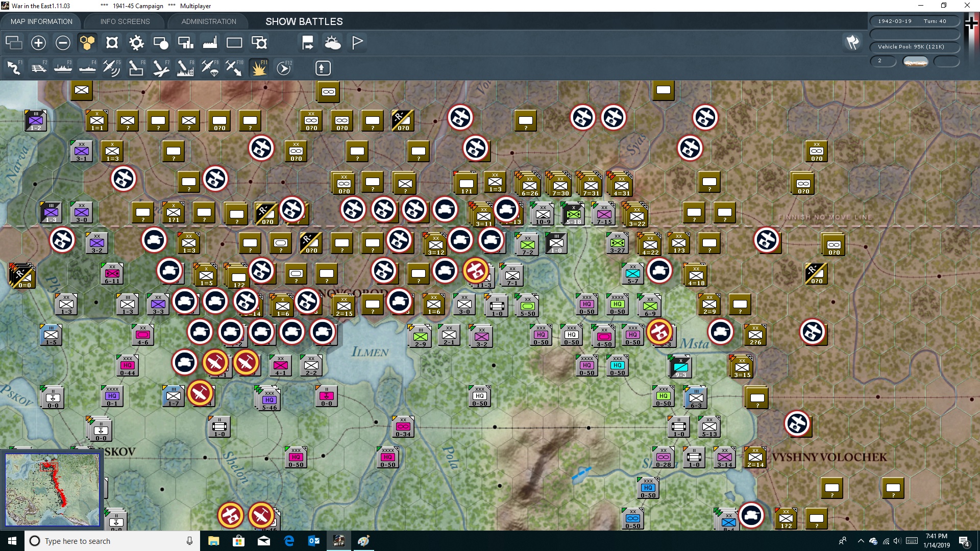Open the MAP INFORMATION menu

pyautogui.click(x=41, y=21)
